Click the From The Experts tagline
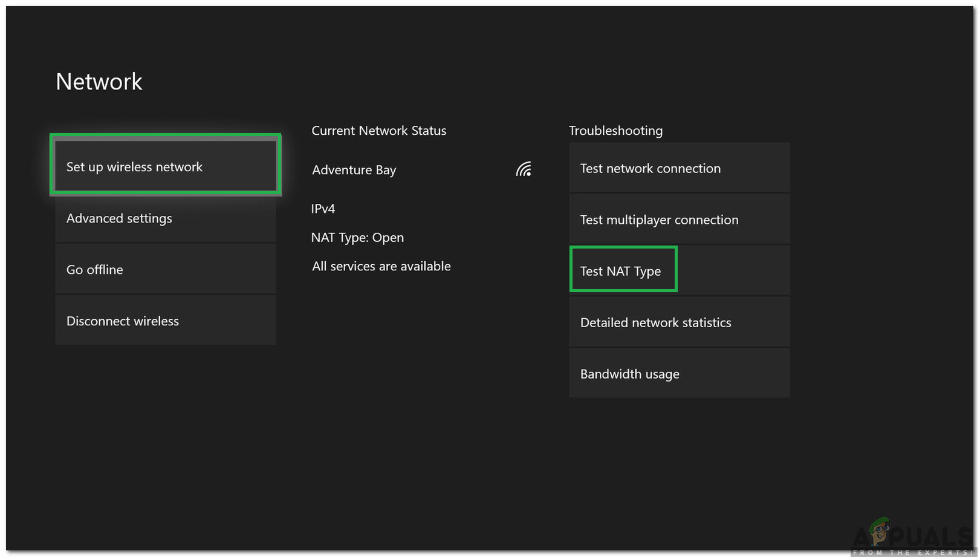Image resolution: width=980 pixels, height=557 pixels. pos(913,553)
